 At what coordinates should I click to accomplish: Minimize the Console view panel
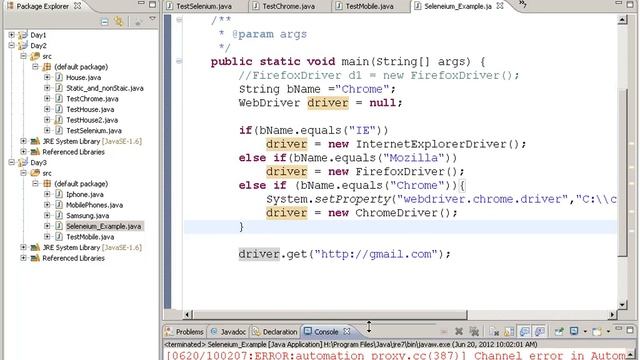(618, 329)
